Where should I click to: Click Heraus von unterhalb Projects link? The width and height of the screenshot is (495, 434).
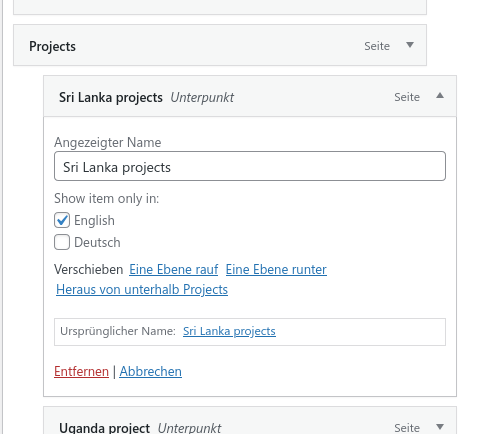click(x=142, y=289)
